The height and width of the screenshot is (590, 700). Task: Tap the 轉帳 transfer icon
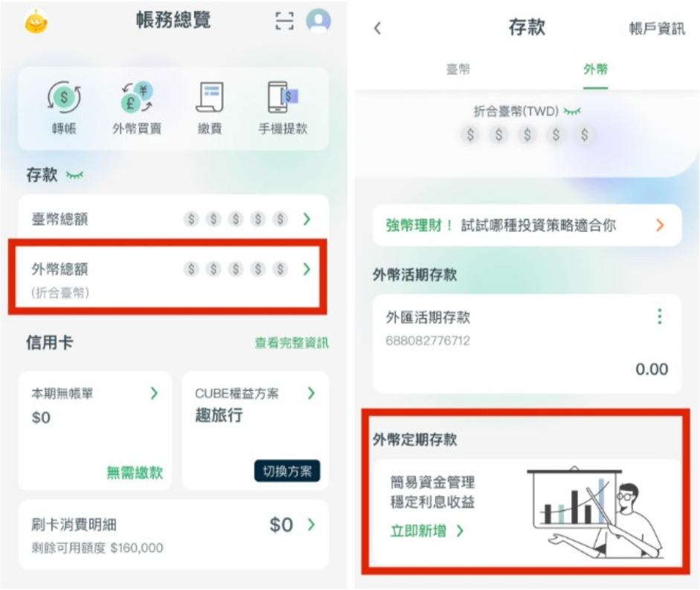[x=64, y=97]
